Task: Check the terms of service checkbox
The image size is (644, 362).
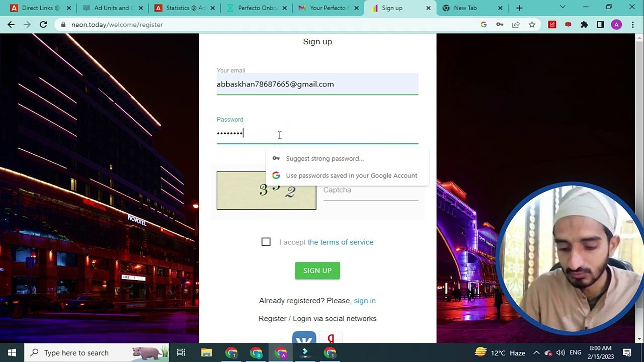Action: [266, 242]
